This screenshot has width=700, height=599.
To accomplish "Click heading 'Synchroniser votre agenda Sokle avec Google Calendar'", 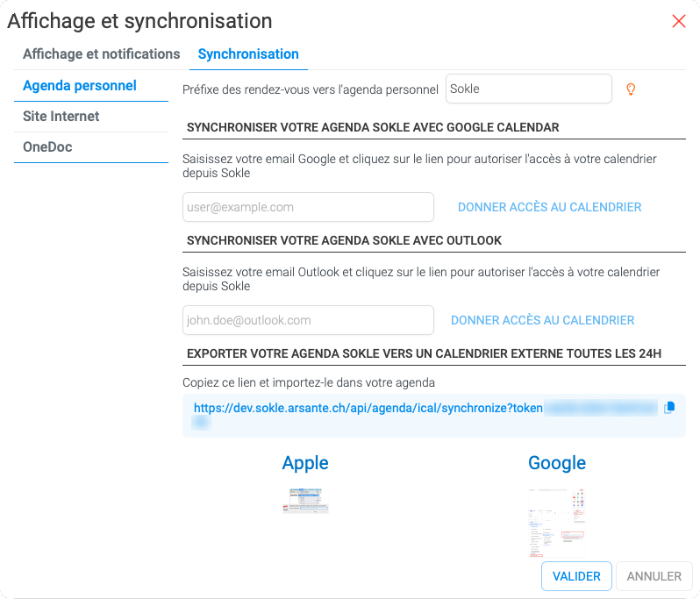I will (x=373, y=127).
